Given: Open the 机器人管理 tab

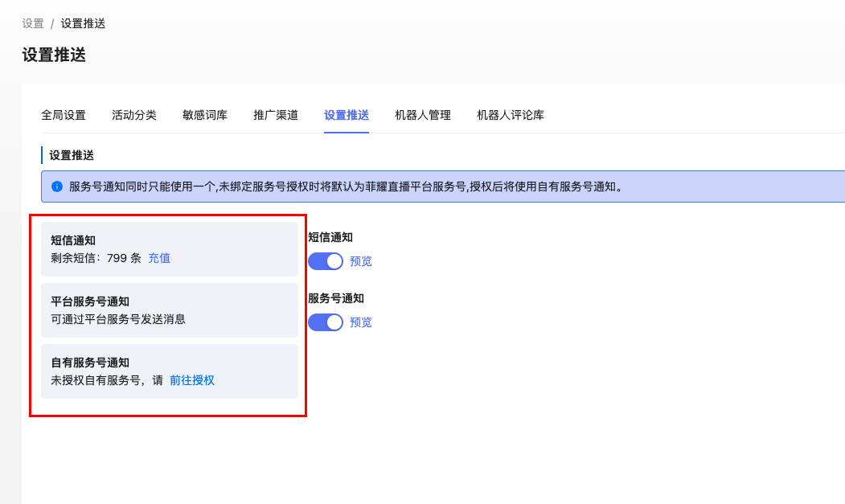Looking at the screenshot, I should coord(423,115).
